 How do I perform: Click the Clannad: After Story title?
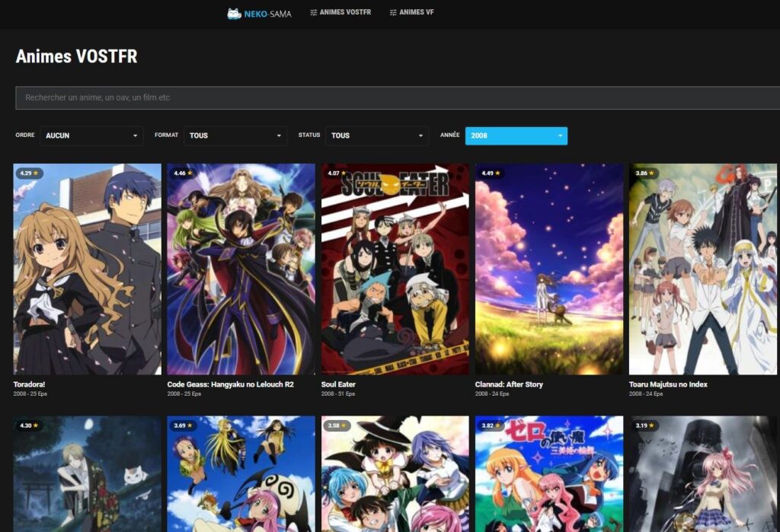(509, 384)
